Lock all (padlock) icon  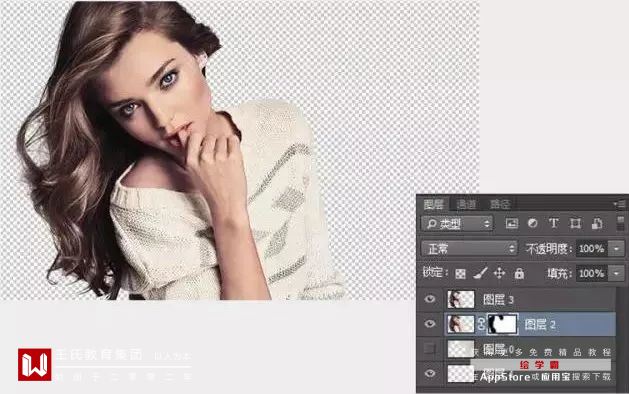519,273
